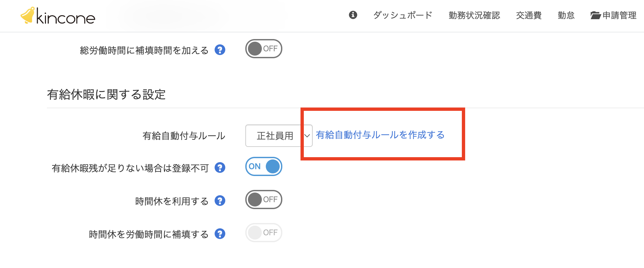Screen dimensions: 644x268
Task: Click the info circle icon in header
Action: click(353, 15)
